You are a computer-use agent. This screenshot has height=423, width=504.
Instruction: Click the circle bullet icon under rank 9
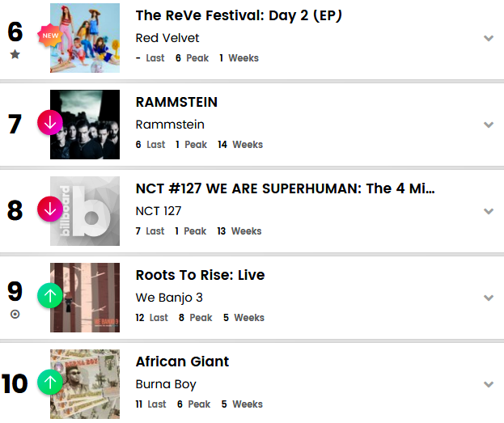[x=15, y=314]
